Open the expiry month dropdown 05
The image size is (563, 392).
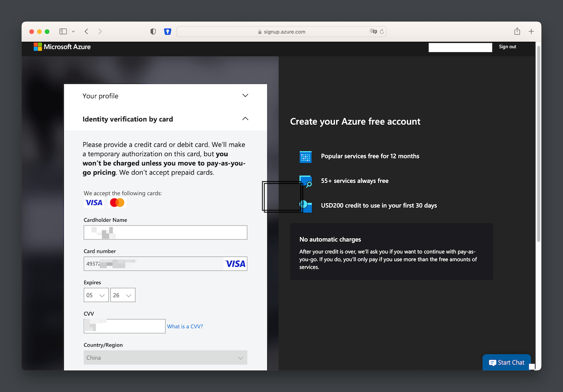[96, 295]
